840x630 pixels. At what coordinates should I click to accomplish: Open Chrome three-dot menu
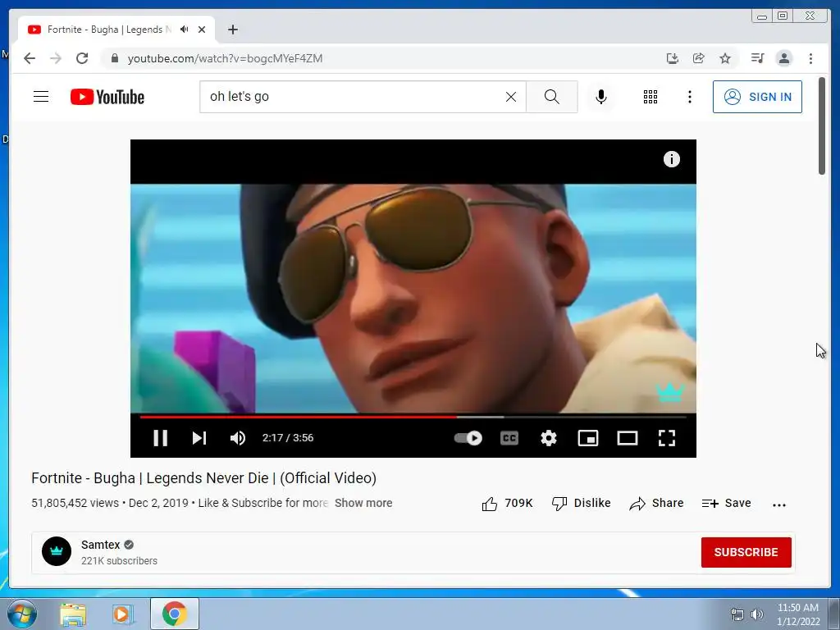[810, 58]
